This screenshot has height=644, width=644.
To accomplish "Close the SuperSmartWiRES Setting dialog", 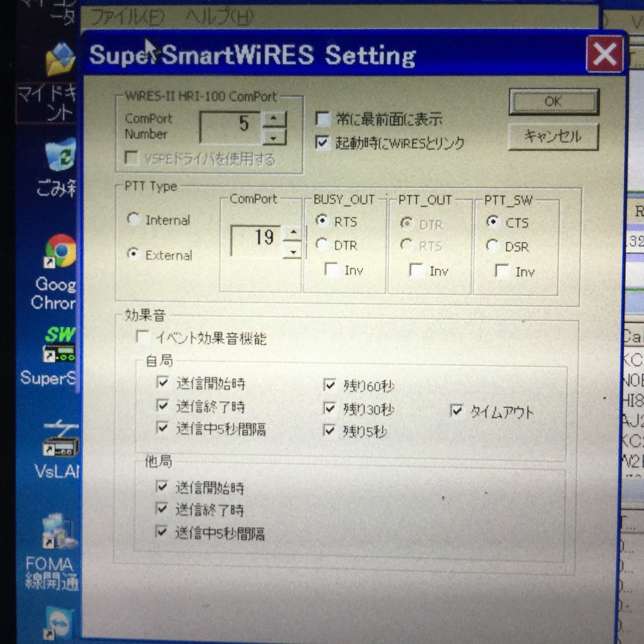I will pos(604,54).
